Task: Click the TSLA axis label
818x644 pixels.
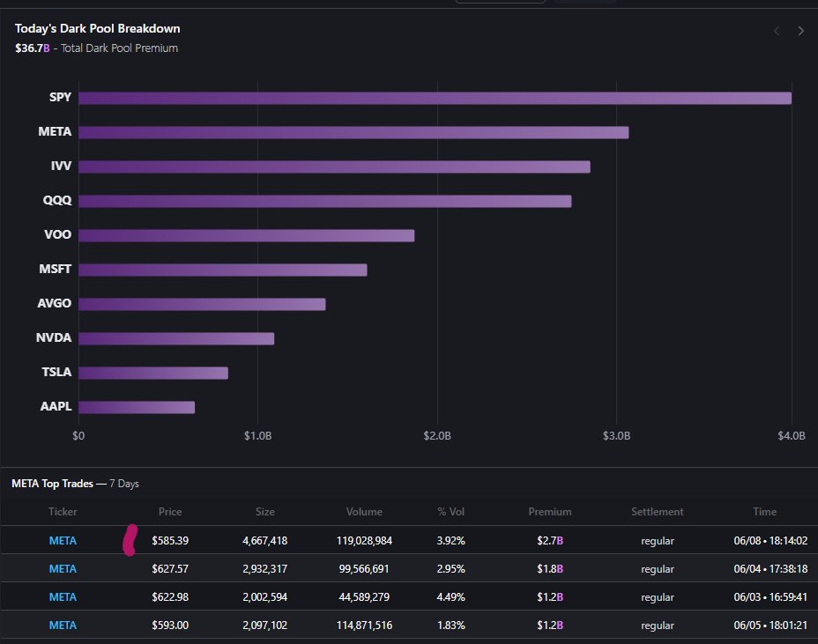Action: 56,373
